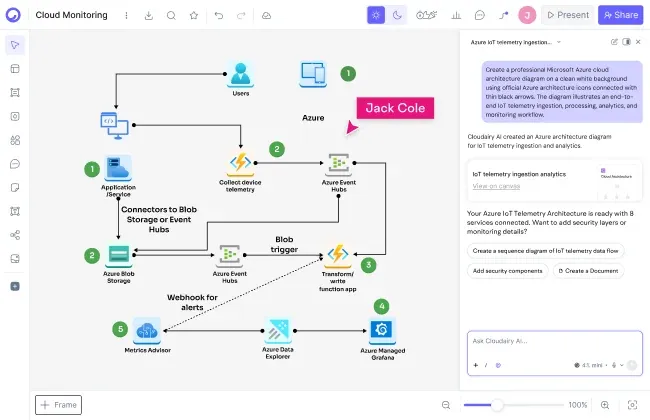
Task: Click the slash command icon in chat input
Action: coord(486,365)
